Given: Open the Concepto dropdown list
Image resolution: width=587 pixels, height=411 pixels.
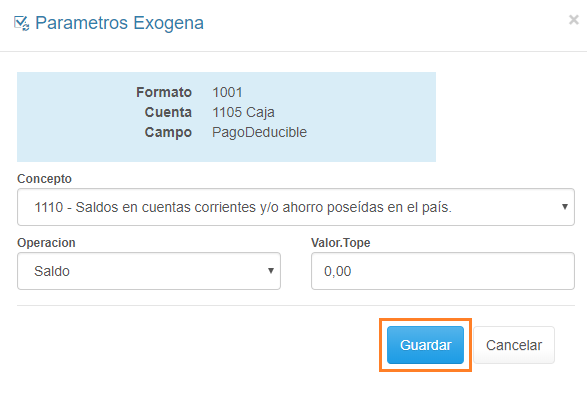Looking at the screenshot, I should coord(296,207).
